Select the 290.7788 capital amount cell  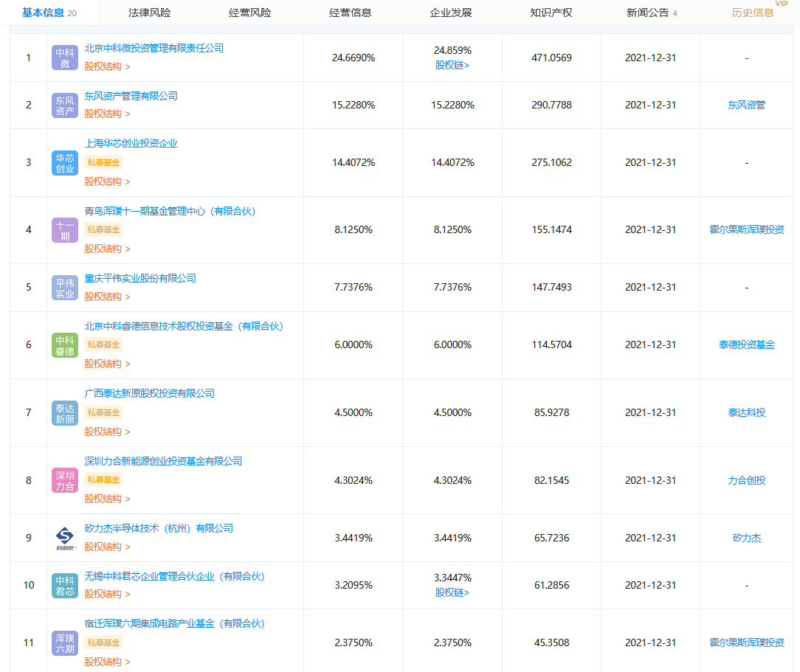point(551,105)
